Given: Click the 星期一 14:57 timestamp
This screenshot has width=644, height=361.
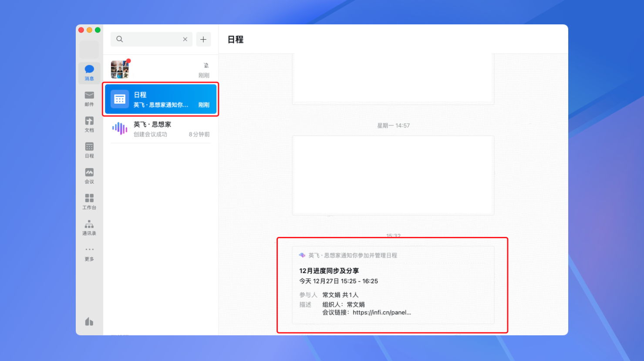Looking at the screenshot, I should click(x=393, y=126).
